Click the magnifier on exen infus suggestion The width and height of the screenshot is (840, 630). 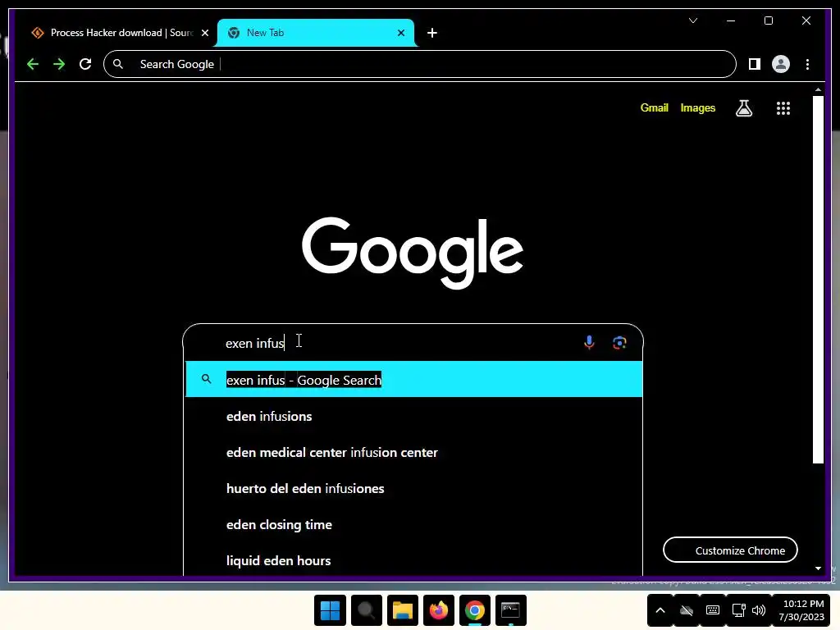click(x=206, y=379)
